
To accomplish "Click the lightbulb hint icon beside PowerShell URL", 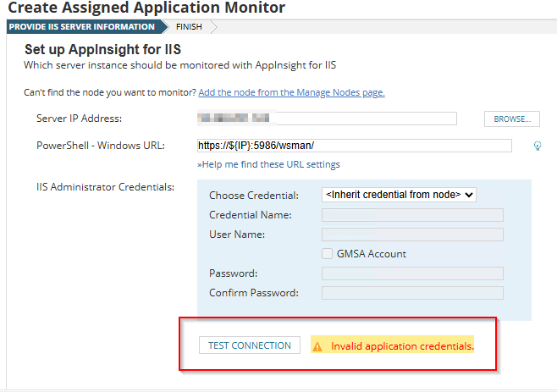I will pyautogui.click(x=537, y=146).
